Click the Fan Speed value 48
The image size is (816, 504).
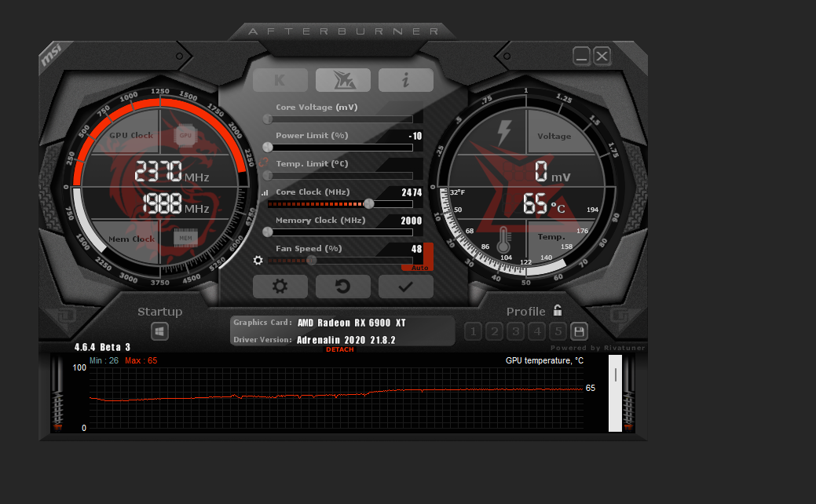pyautogui.click(x=416, y=249)
